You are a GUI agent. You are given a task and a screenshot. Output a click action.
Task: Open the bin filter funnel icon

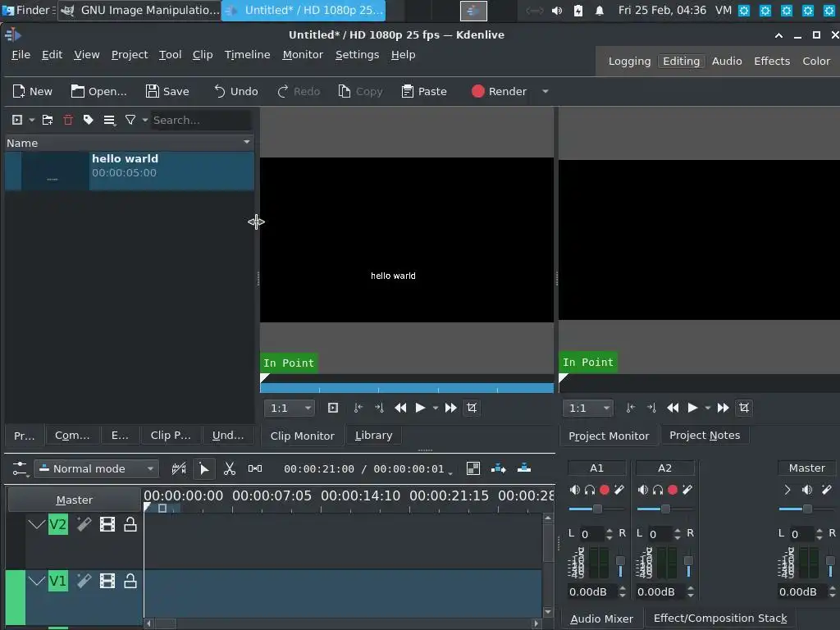[130, 120]
